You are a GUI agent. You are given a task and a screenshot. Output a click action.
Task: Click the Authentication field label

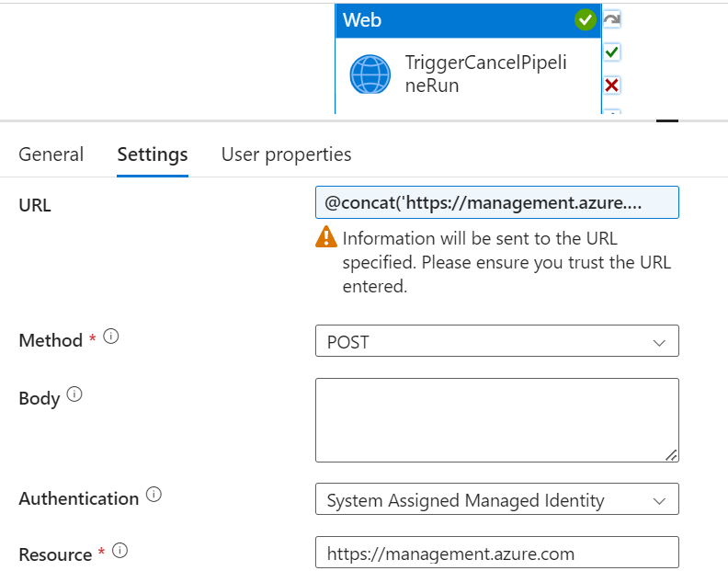(78, 499)
